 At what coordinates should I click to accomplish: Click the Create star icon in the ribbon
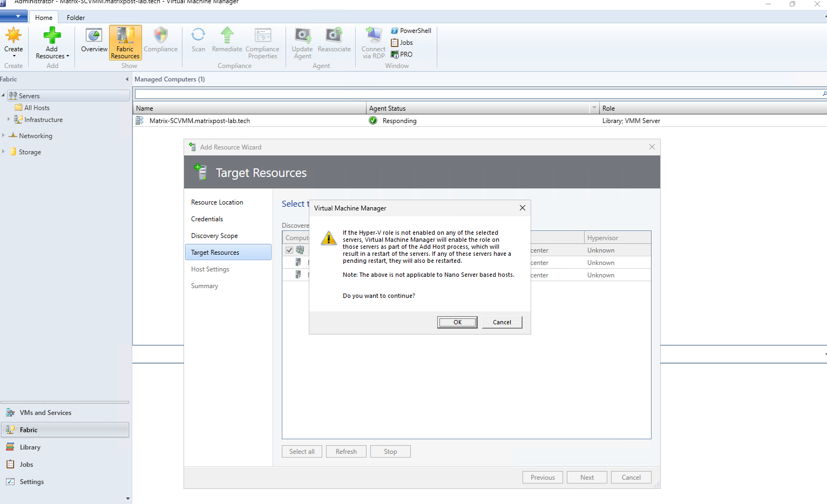(13, 36)
